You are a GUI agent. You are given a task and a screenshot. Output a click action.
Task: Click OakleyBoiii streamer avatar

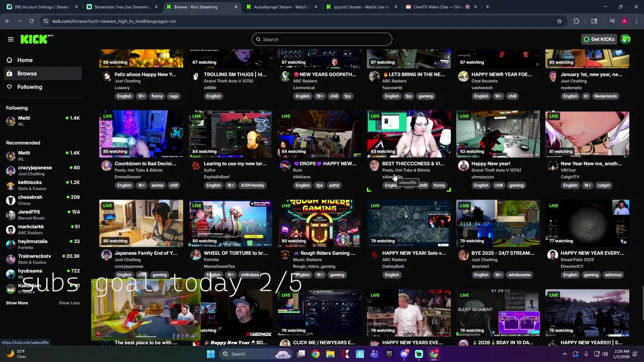tap(374, 255)
